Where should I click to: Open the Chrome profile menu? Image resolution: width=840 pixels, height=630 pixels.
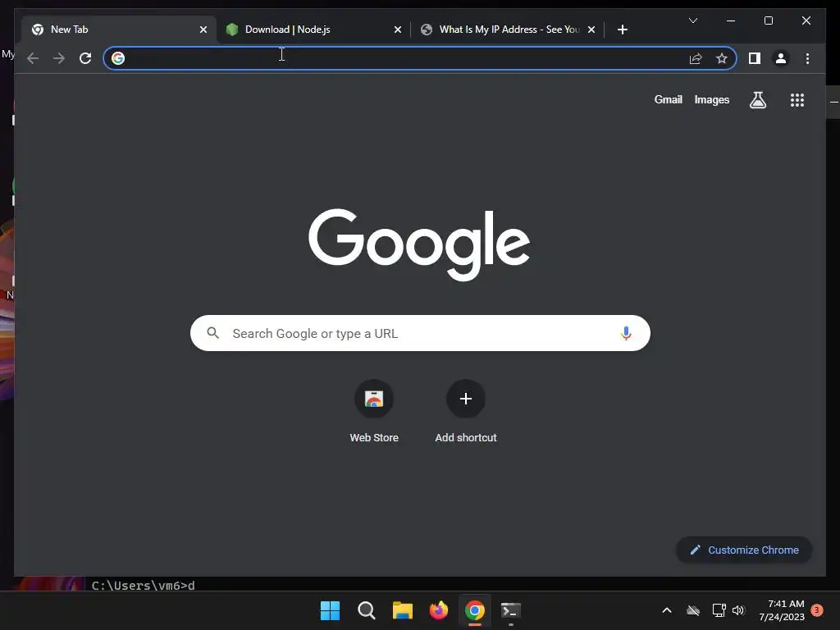coord(781,58)
